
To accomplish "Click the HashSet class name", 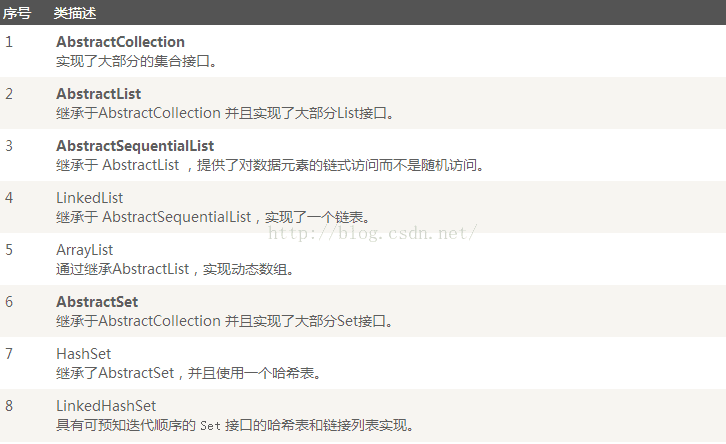I will click(84, 354).
